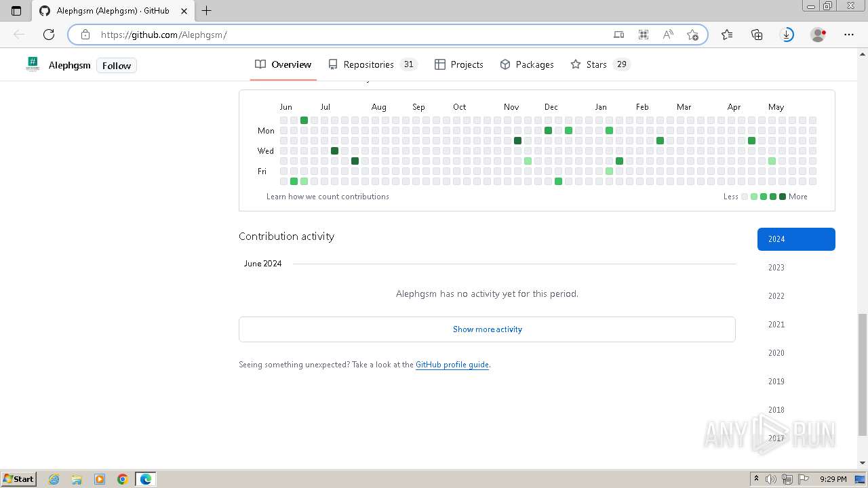This screenshot has width=868, height=488.
Task: Switch to the Overview tab
Action: click(x=283, y=64)
